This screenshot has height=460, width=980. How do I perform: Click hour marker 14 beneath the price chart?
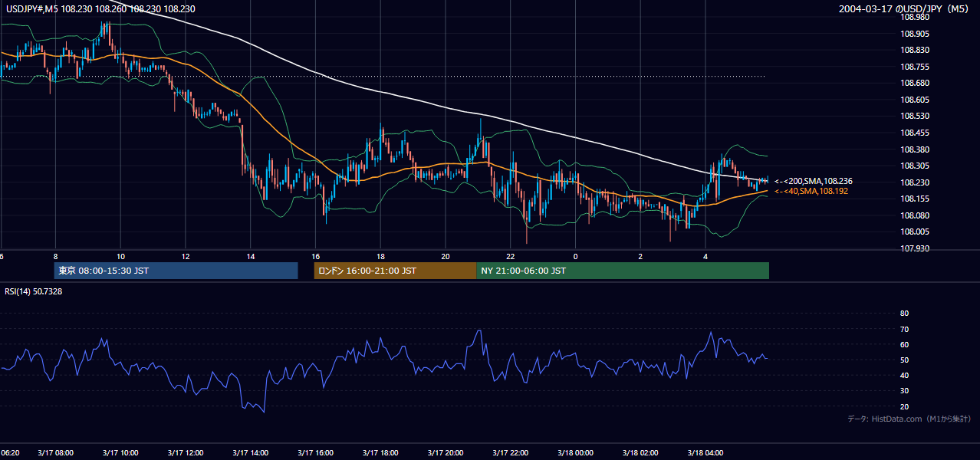pos(251,256)
